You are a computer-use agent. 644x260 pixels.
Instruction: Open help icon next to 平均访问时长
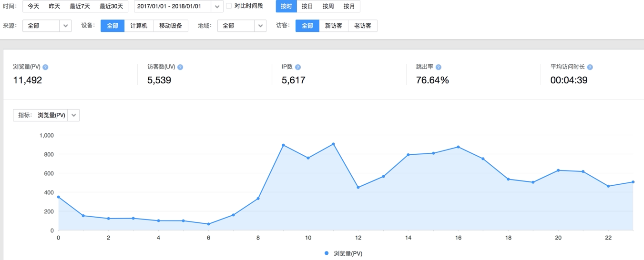(x=590, y=67)
